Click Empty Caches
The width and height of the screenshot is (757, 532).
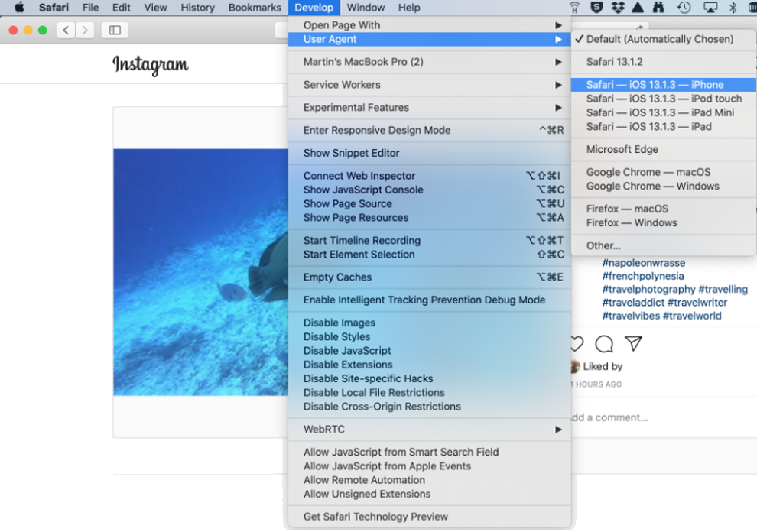(429, 277)
